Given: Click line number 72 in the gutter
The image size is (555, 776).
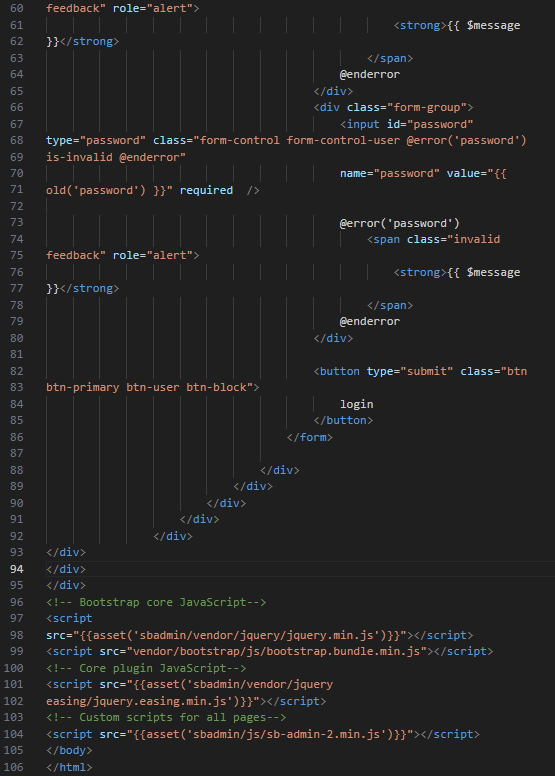Looking at the screenshot, I should click(16, 206).
